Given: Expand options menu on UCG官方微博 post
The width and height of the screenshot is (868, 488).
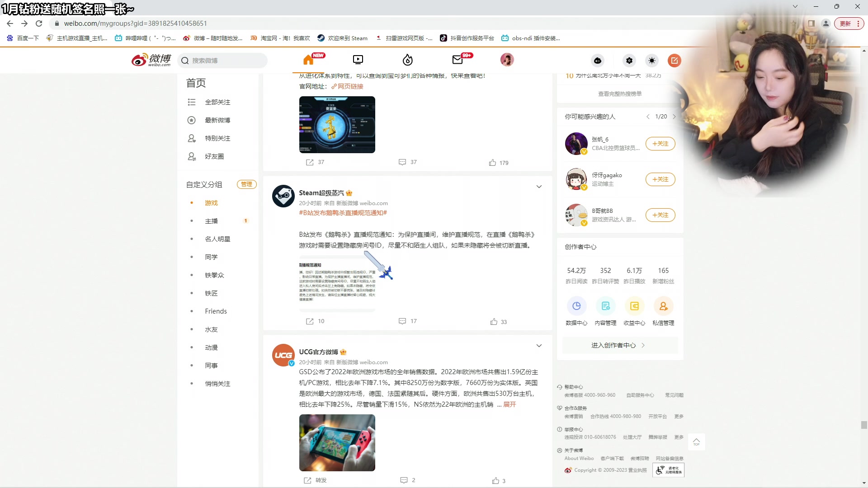Looking at the screenshot, I should (x=539, y=346).
